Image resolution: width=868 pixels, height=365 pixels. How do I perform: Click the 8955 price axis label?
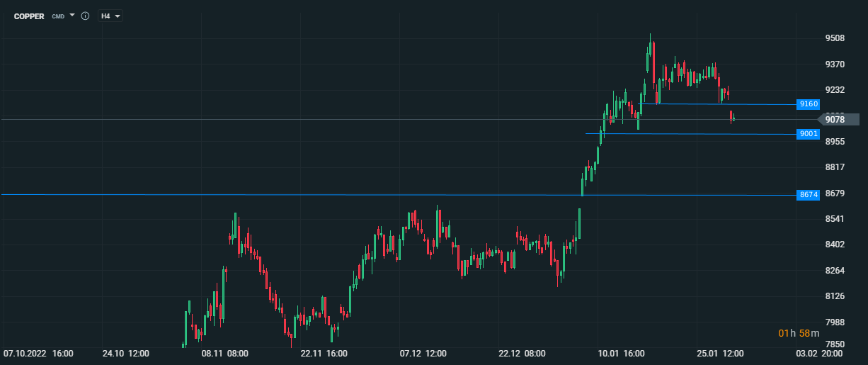coord(835,142)
